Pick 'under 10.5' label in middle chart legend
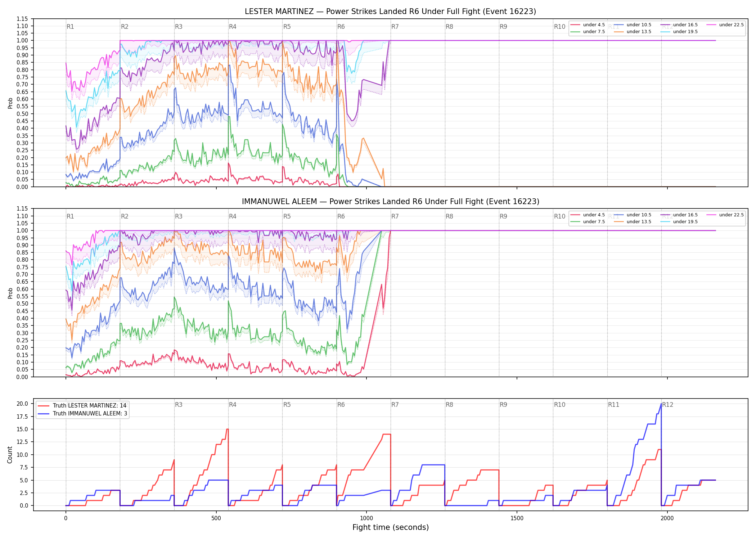 639,215
